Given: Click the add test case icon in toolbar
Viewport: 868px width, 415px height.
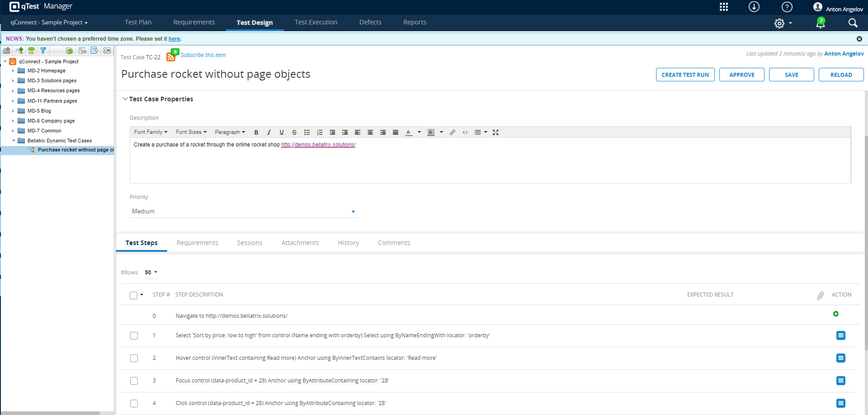Looking at the screenshot, I should click(19, 51).
